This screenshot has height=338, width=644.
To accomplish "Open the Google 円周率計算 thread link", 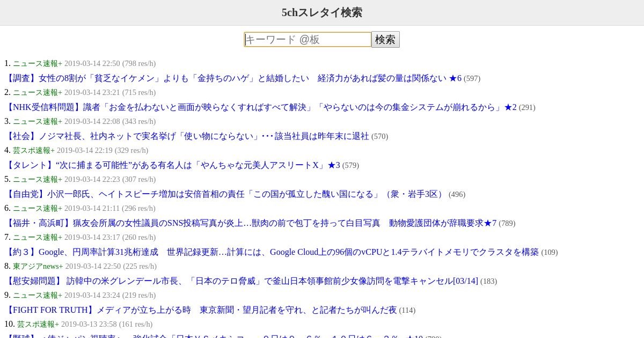I will (272, 252).
